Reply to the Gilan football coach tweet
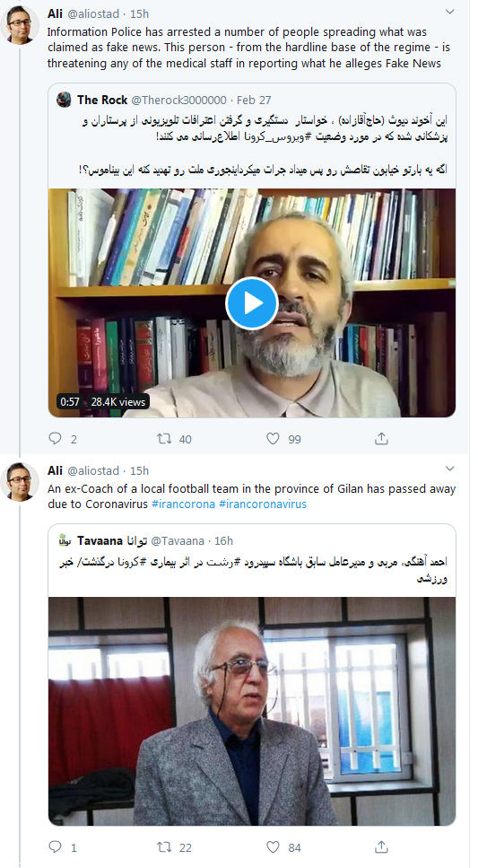Viewport: 478px width, 868px height. pyautogui.click(x=56, y=846)
